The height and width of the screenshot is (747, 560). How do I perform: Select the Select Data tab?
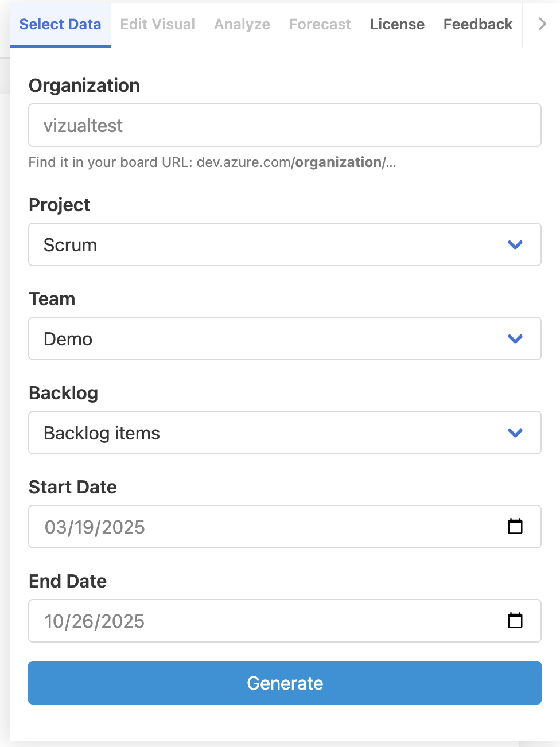coord(60,24)
